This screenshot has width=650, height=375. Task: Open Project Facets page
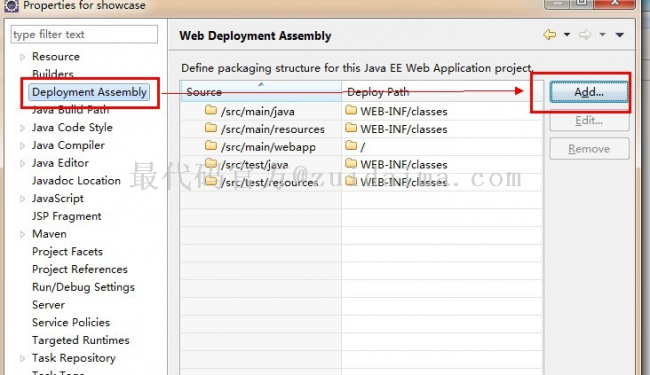pyautogui.click(x=68, y=252)
